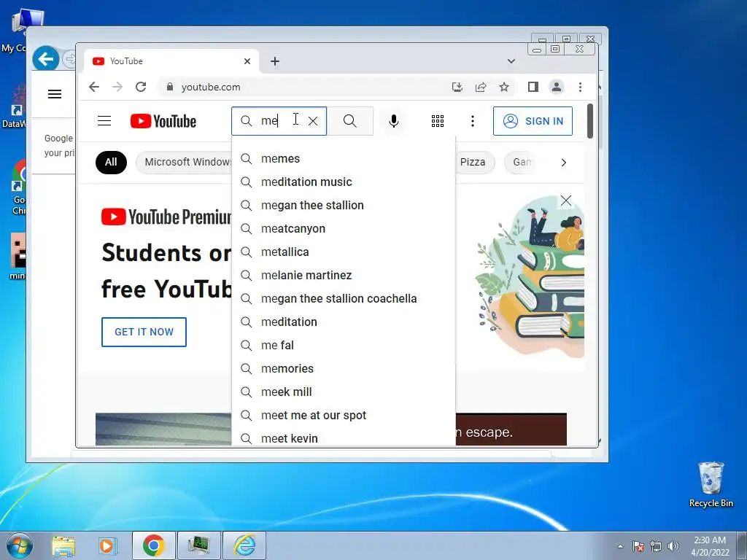Viewport: 747px width, 560px height.
Task: Click Chrome forward navigation arrow
Action: [117, 87]
